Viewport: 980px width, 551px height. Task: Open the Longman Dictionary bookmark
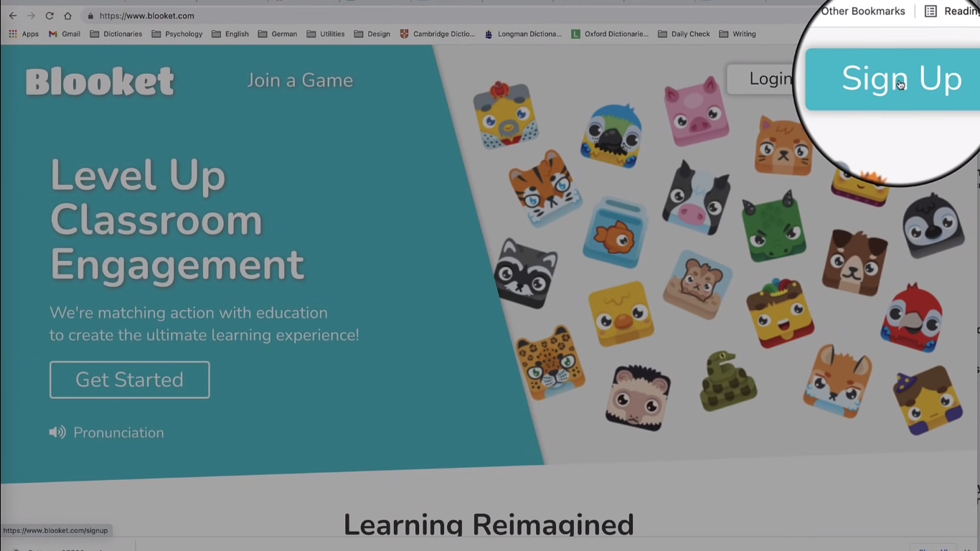[523, 34]
